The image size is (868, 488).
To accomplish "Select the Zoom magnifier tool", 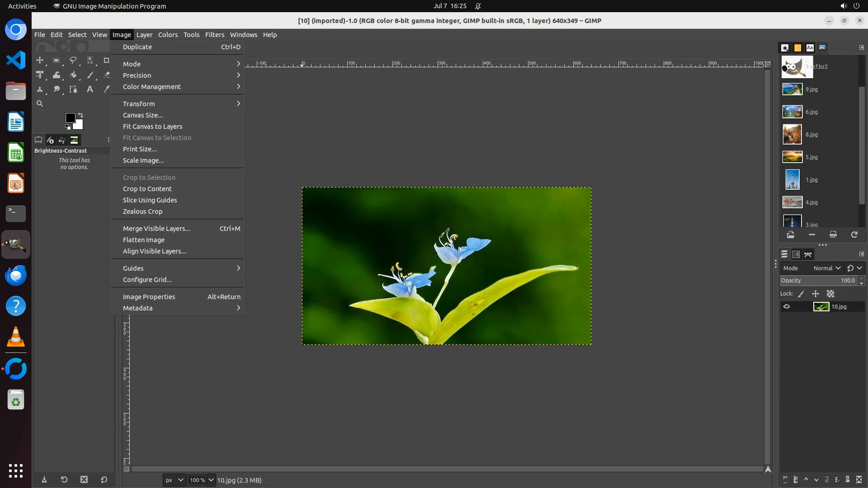I will click(x=40, y=103).
